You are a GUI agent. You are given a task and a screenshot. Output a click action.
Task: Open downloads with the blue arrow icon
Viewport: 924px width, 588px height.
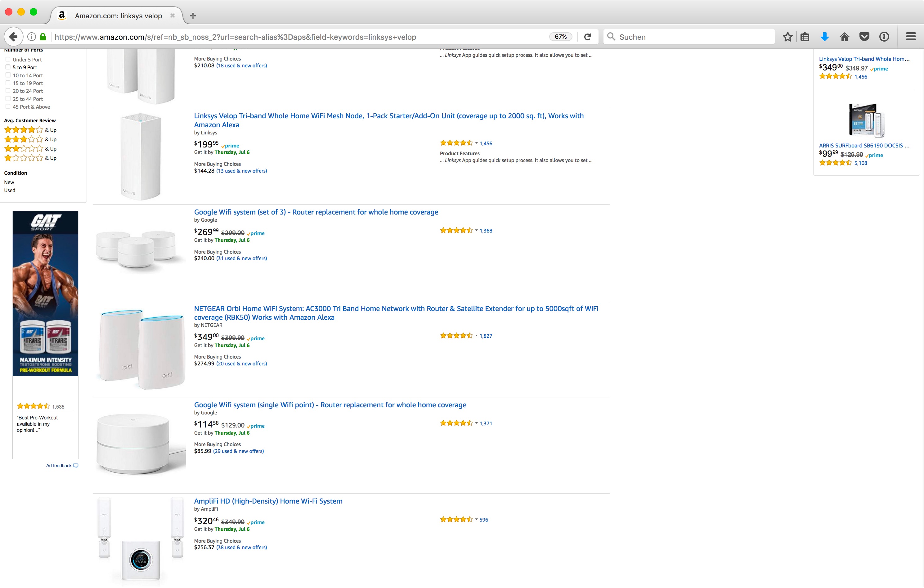825,37
